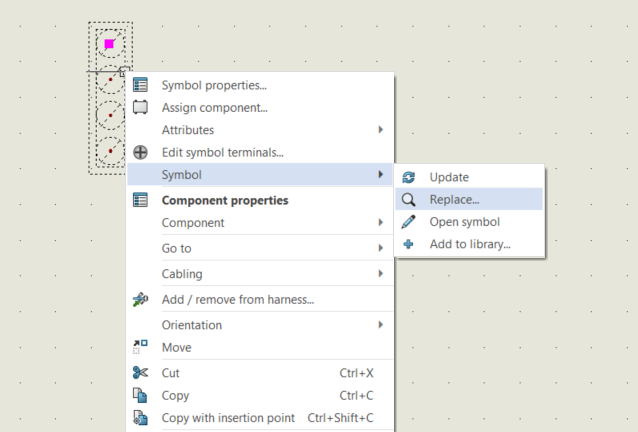This screenshot has height=432, width=638.
Task: Click the Add to library plus icon
Action: [409, 244]
